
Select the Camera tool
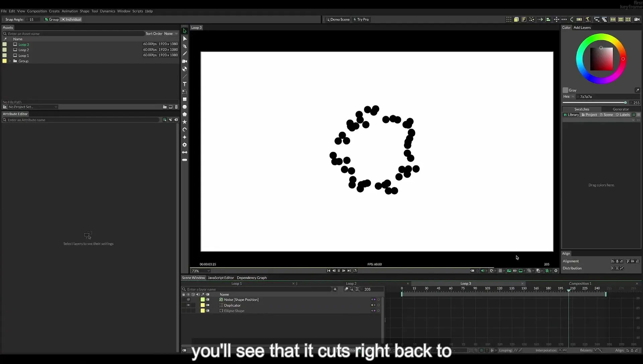[x=185, y=61]
